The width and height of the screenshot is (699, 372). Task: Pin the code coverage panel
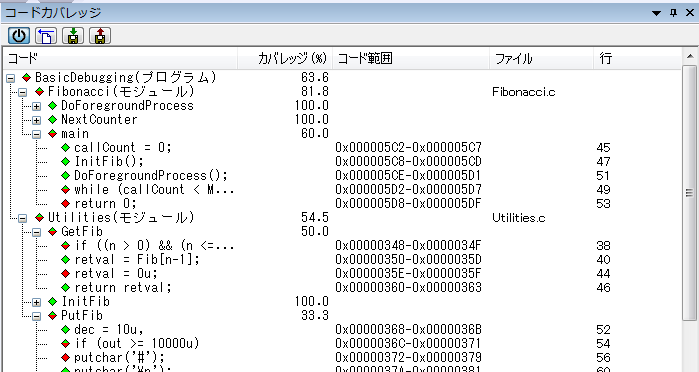pos(674,13)
